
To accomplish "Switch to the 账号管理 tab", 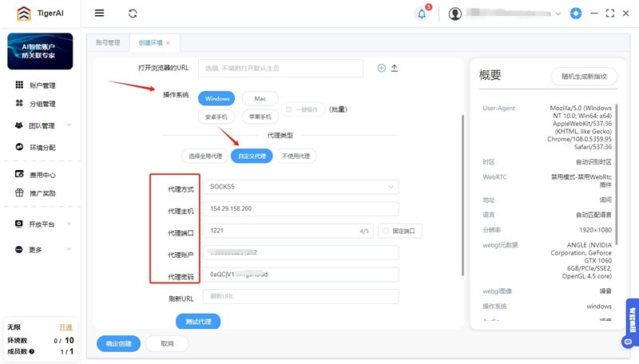I will [108, 42].
